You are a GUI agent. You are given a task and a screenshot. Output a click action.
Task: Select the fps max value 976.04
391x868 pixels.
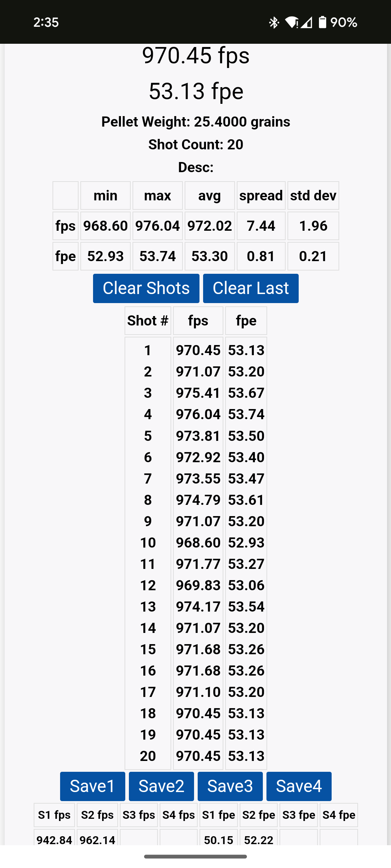157,226
